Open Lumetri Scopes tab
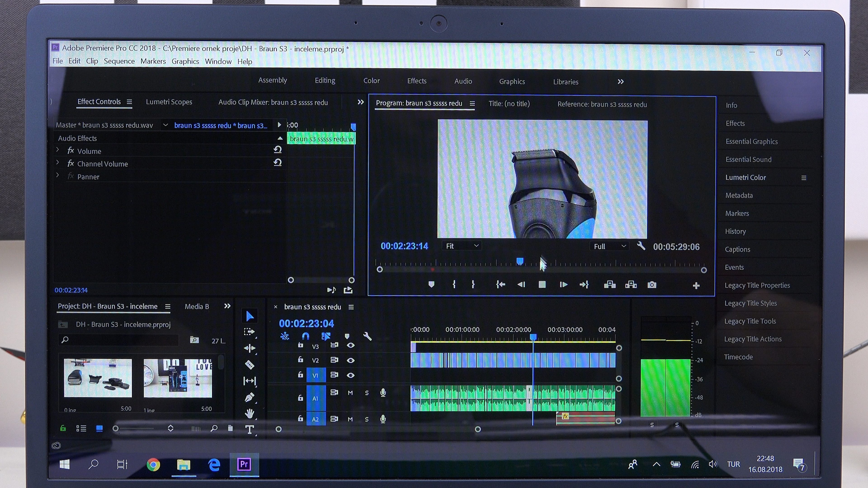The width and height of the screenshot is (868, 488). click(x=169, y=102)
